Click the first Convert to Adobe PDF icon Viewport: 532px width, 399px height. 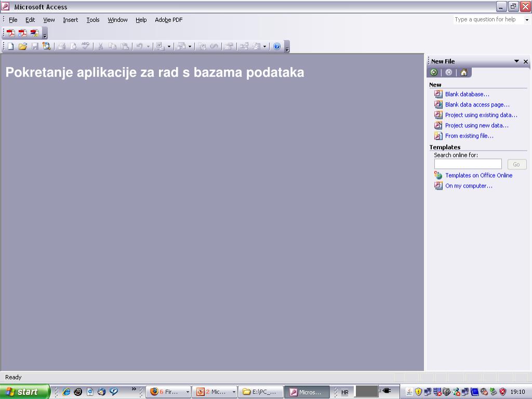10,33
